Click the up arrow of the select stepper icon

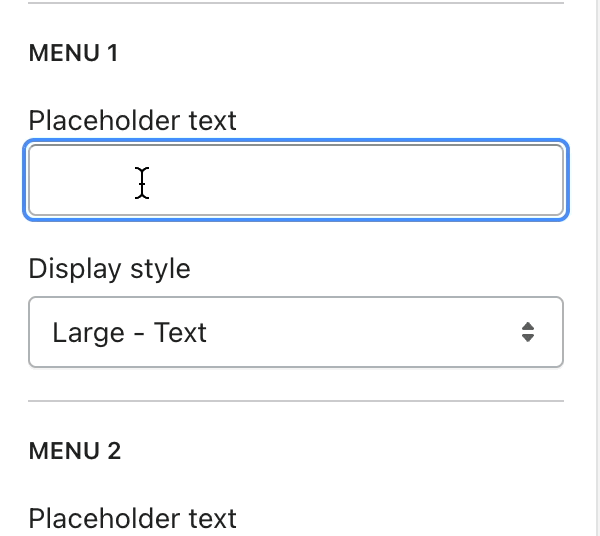(x=528, y=325)
